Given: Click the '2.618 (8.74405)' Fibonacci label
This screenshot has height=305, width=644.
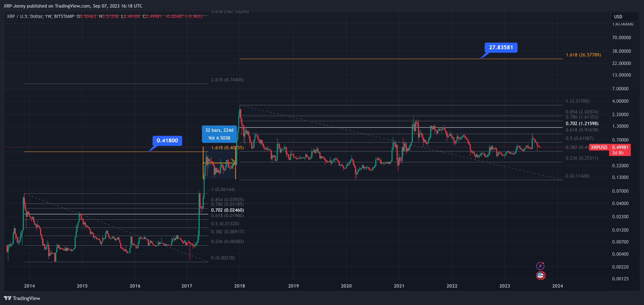Looking at the screenshot, I should click(227, 80).
